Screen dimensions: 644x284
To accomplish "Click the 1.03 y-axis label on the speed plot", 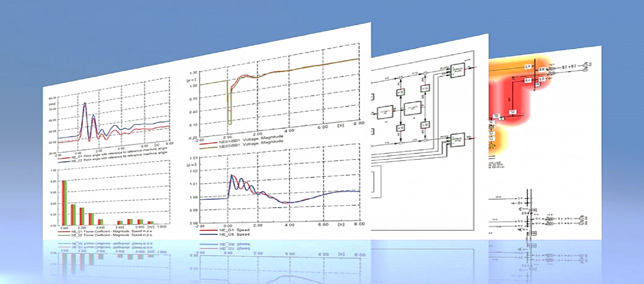I will pyautogui.click(x=194, y=158).
